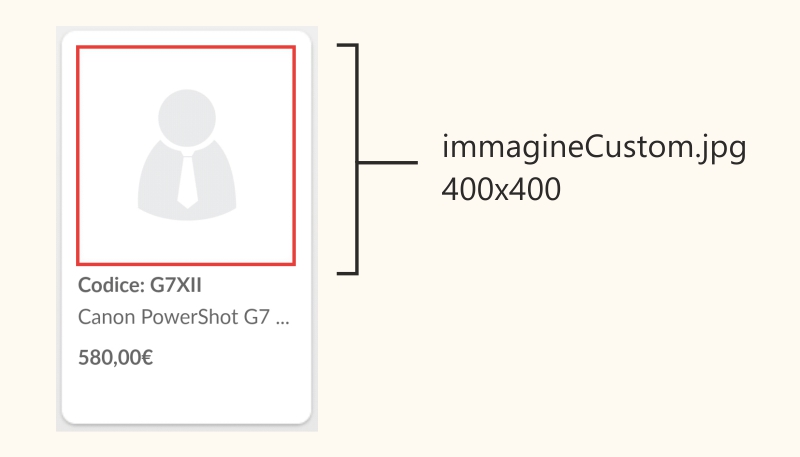
Task: Click the placeholder person avatar icon
Action: (x=186, y=152)
